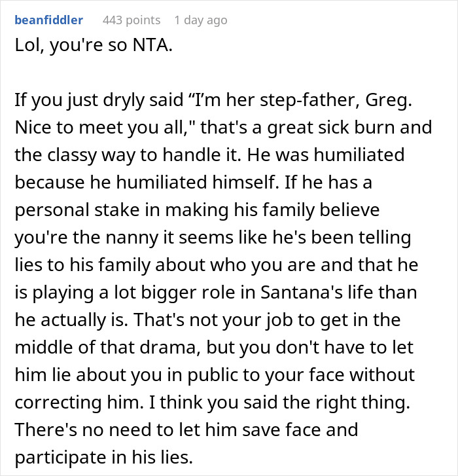Click the "Lol, you're so NTA." opening line

94,45
